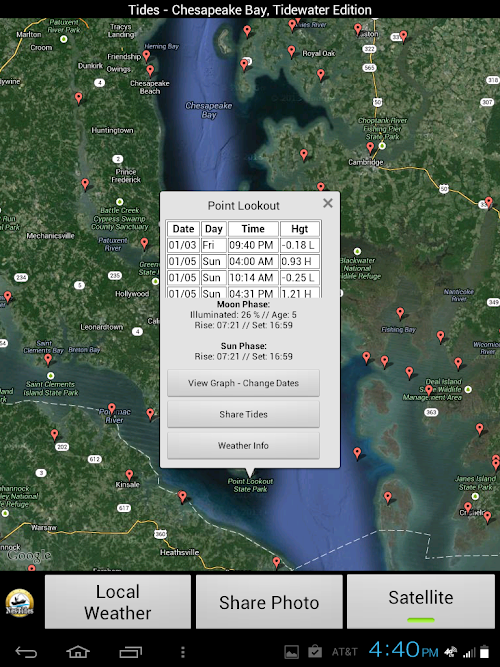Select the tide pin west of Huntingtown
The width and height of the screenshot is (500, 667).
78,98
